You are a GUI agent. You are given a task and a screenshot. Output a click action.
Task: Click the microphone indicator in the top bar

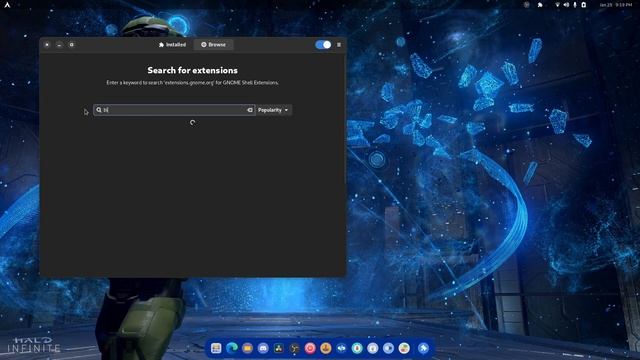click(575, 5)
